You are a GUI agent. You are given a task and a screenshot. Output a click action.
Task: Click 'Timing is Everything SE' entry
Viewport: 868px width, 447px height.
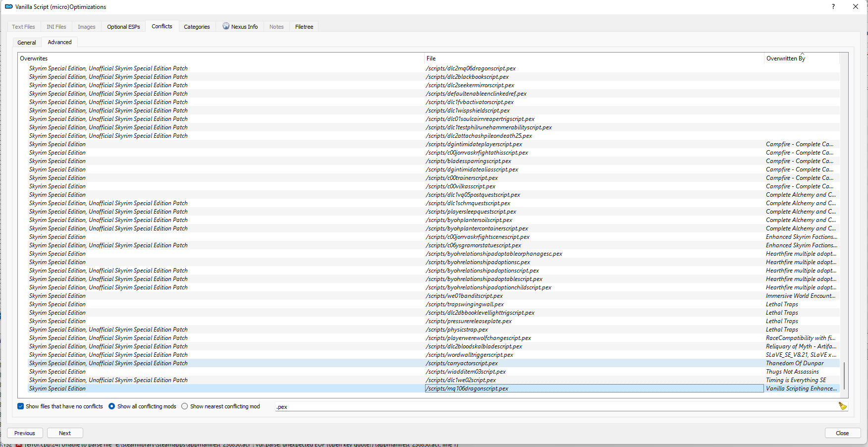click(x=796, y=380)
